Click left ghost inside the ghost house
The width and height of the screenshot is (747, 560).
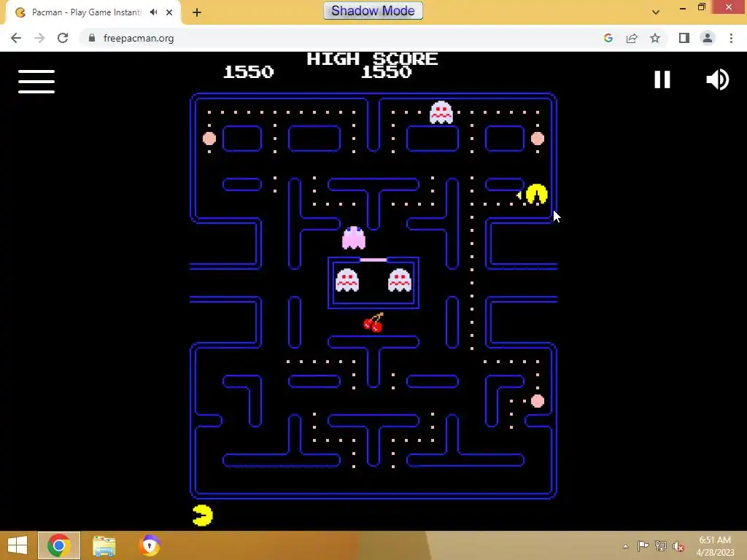click(347, 280)
